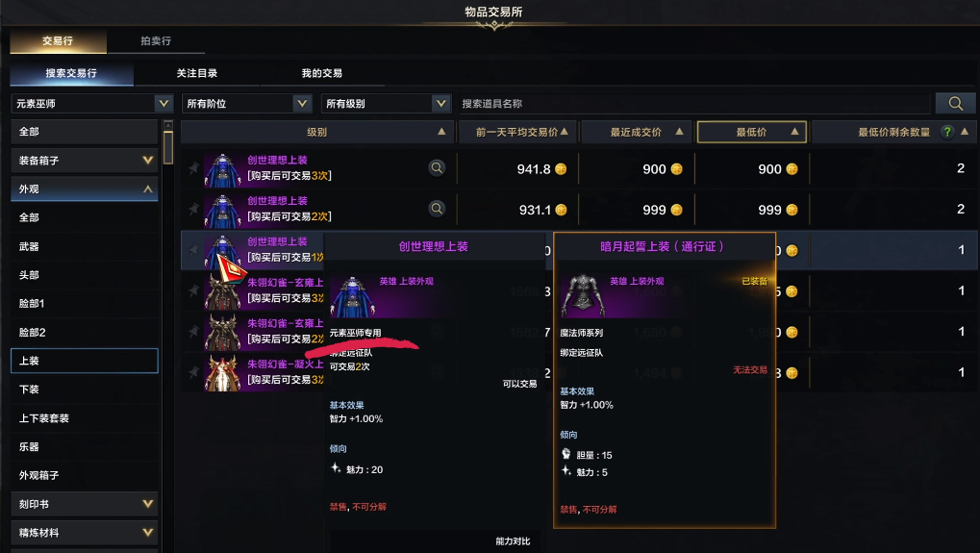Expand the 装备箱子 category
The image size is (980, 553).
[85, 161]
